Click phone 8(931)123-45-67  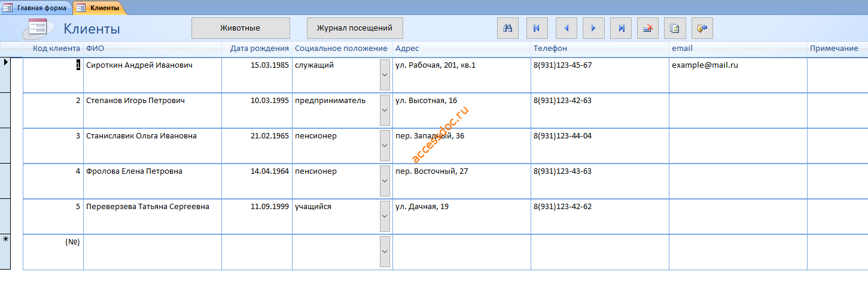[562, 65]
